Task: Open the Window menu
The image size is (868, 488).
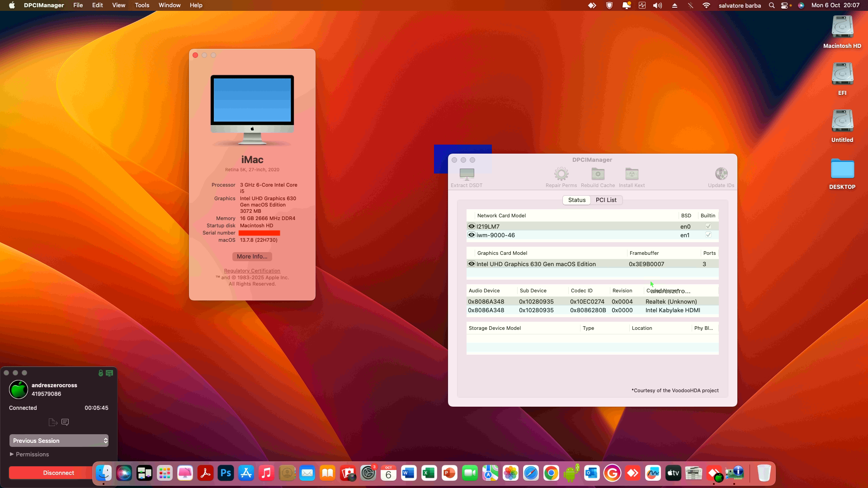Action: [170, 5]
